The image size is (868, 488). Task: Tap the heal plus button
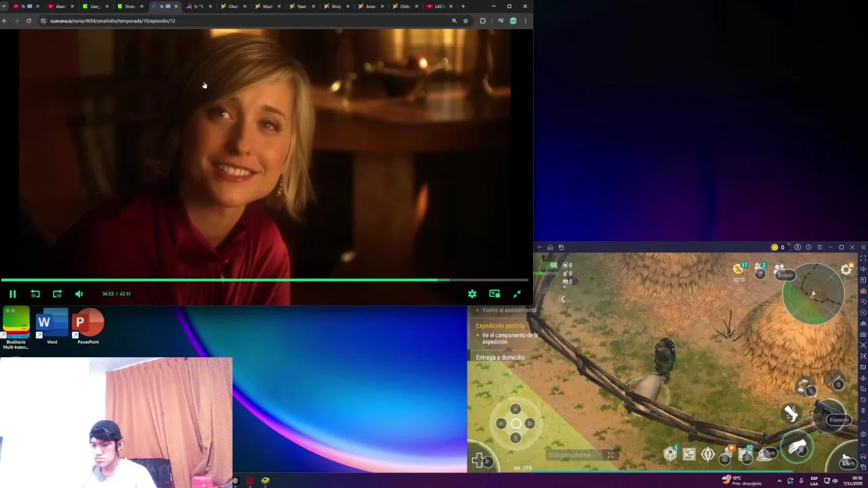[x=480, y=461]
